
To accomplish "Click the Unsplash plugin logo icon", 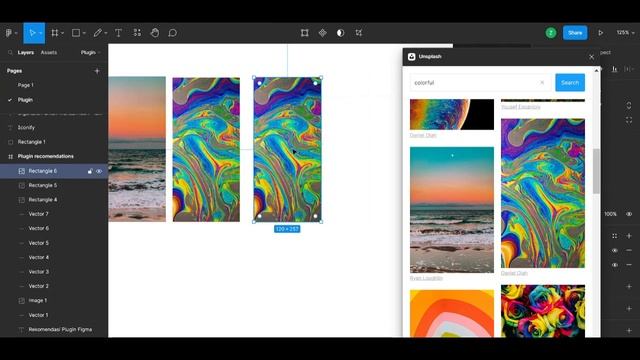I will pos(411,57).
